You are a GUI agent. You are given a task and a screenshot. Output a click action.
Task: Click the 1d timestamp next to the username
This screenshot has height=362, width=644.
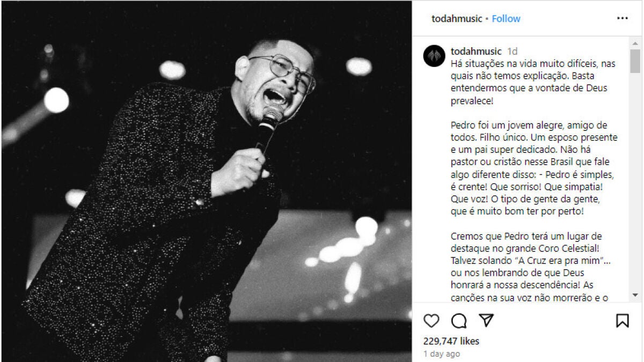(x=513, y=51)
